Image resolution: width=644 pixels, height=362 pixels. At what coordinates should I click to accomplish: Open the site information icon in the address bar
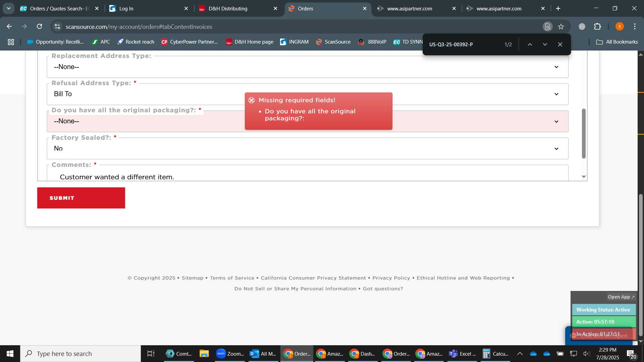(x=57, y=26)
